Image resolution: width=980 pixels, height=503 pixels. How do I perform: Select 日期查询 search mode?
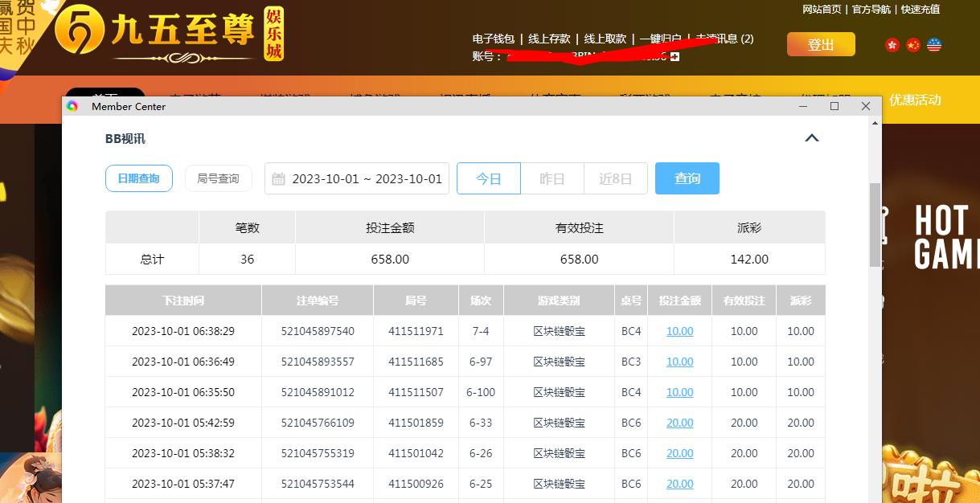[139, 178]
